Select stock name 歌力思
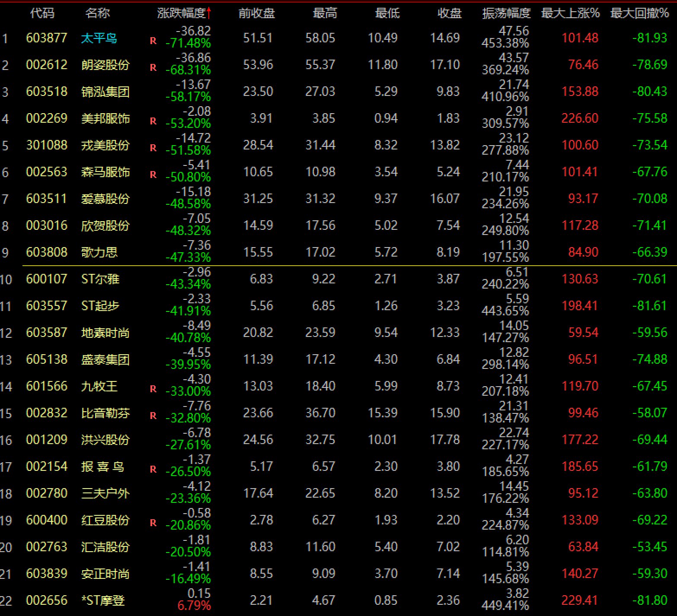 pyautogui.click(x=99, y=252)
